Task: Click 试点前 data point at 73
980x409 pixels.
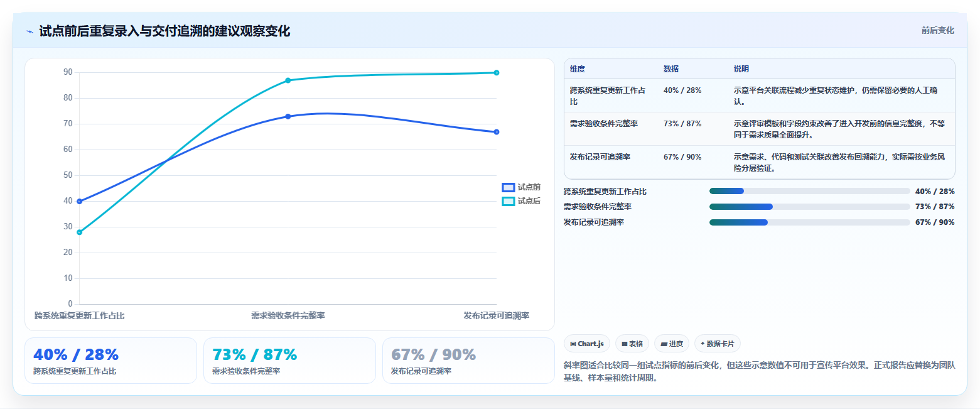Action: click(288, 116)
